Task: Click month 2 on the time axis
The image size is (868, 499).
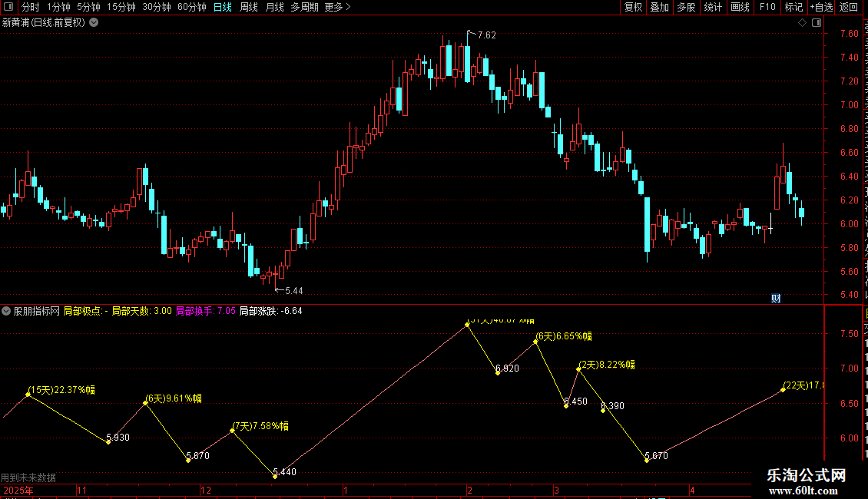Action: [469, 490]
